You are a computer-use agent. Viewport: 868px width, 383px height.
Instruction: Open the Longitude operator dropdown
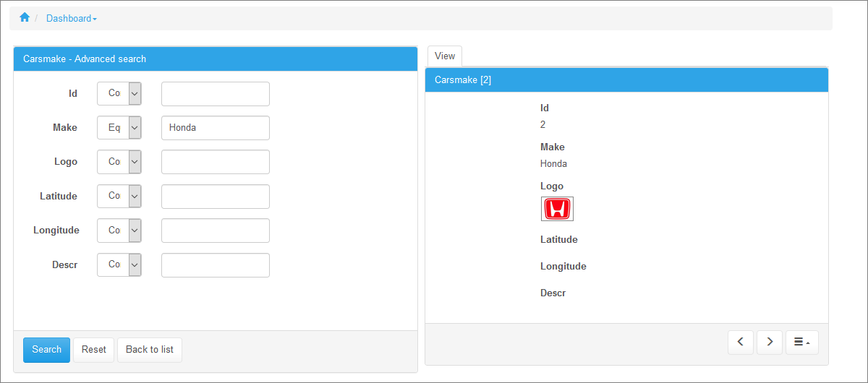[119, 231]
